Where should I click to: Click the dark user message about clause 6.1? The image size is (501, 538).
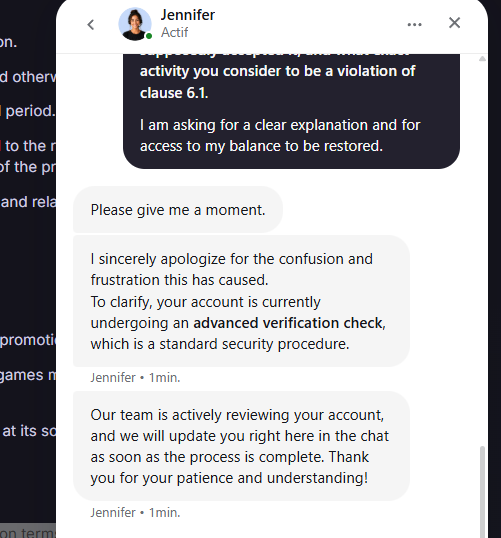pos(291,110)
